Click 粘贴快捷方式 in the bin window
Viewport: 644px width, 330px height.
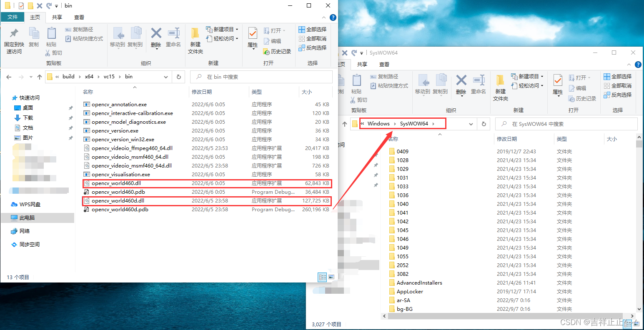click(x=84, y=39)
